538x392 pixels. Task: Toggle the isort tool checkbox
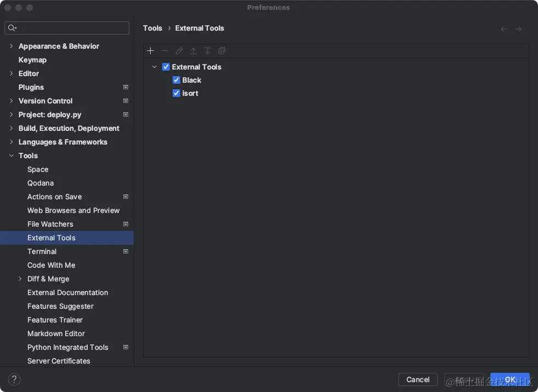coord(176,93)
